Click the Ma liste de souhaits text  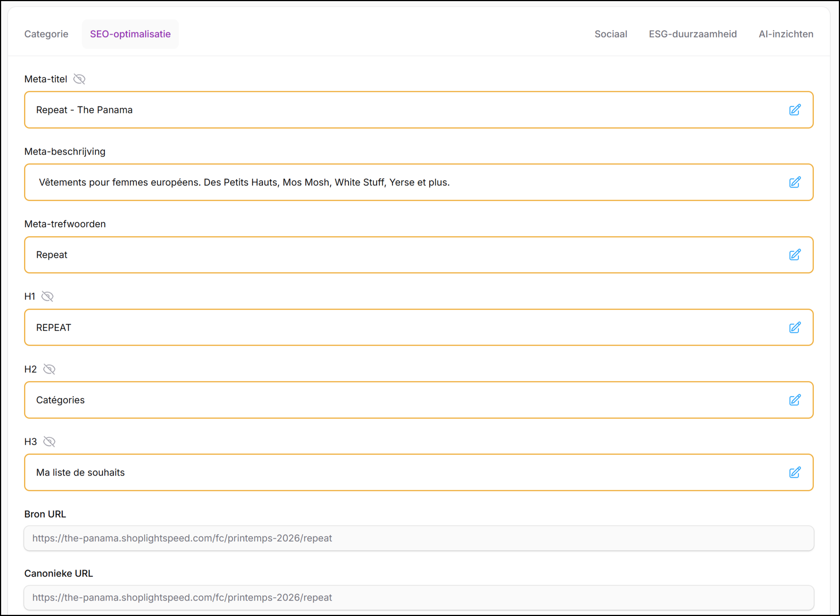tap(80, 473)
